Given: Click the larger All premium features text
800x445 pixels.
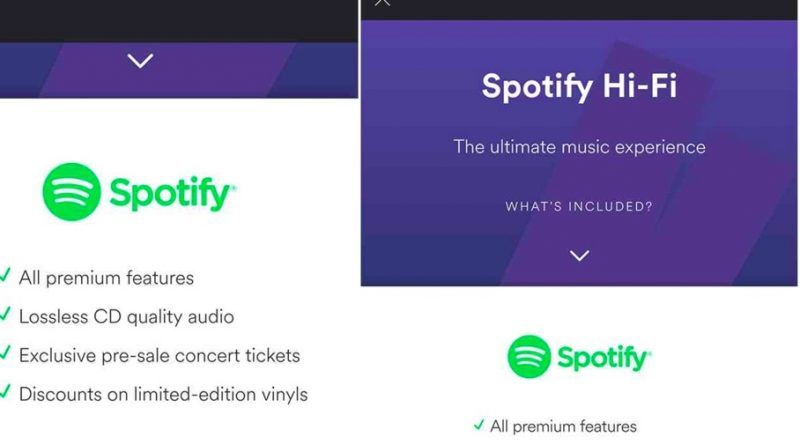Looking at the screenshot, I should pos(106,277).
